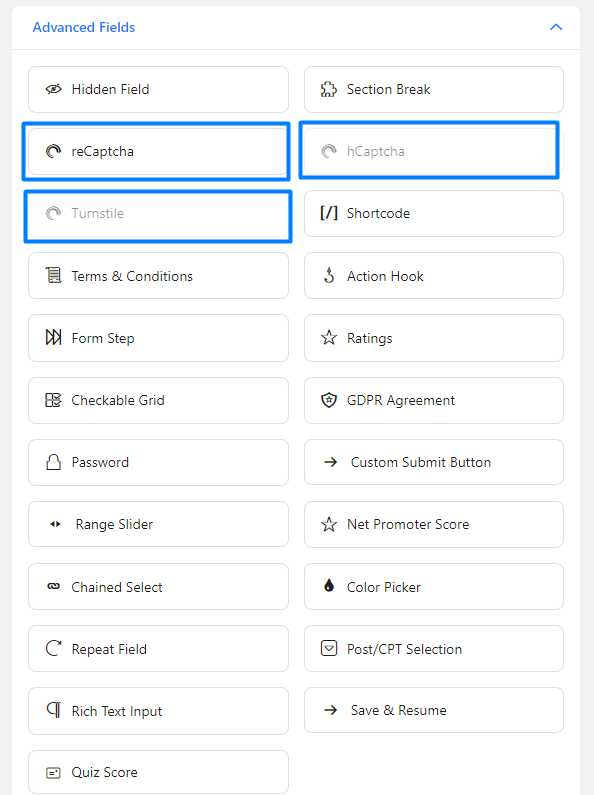Viewport: 594px width, 795px height.
Task: Click the Form Step skip icon
Action: [x=53, y=337]
